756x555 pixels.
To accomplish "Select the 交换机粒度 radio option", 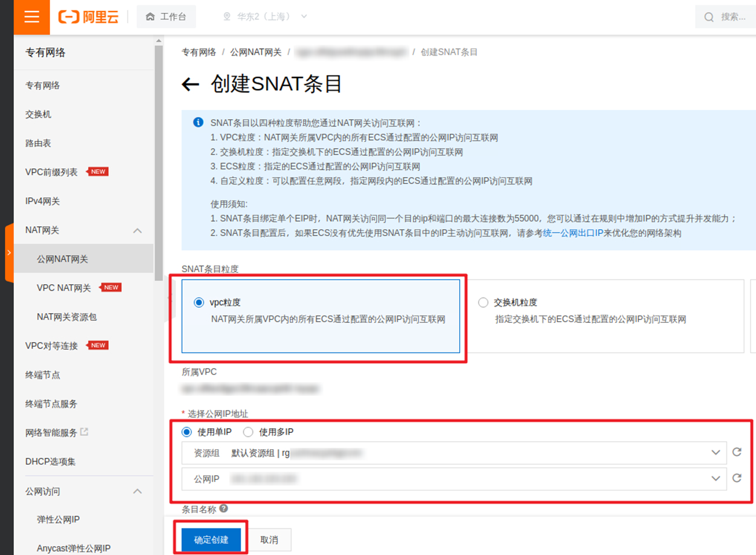I will (483, 302).
